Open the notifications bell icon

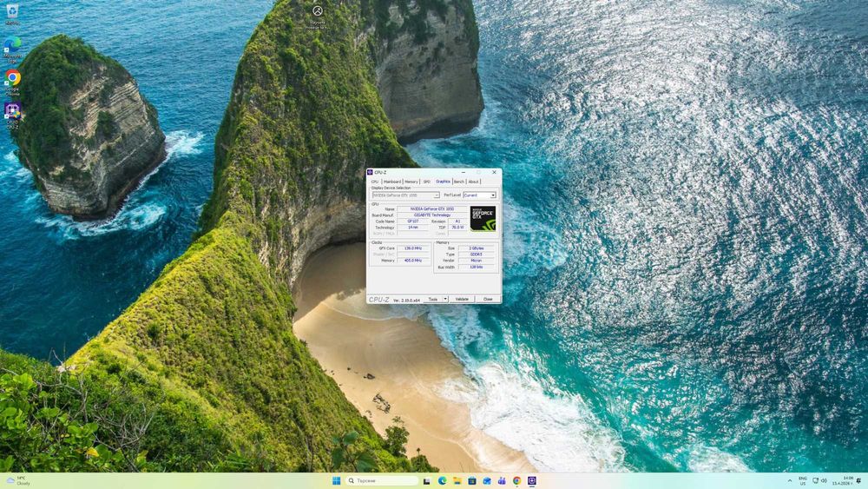point(859,480)
